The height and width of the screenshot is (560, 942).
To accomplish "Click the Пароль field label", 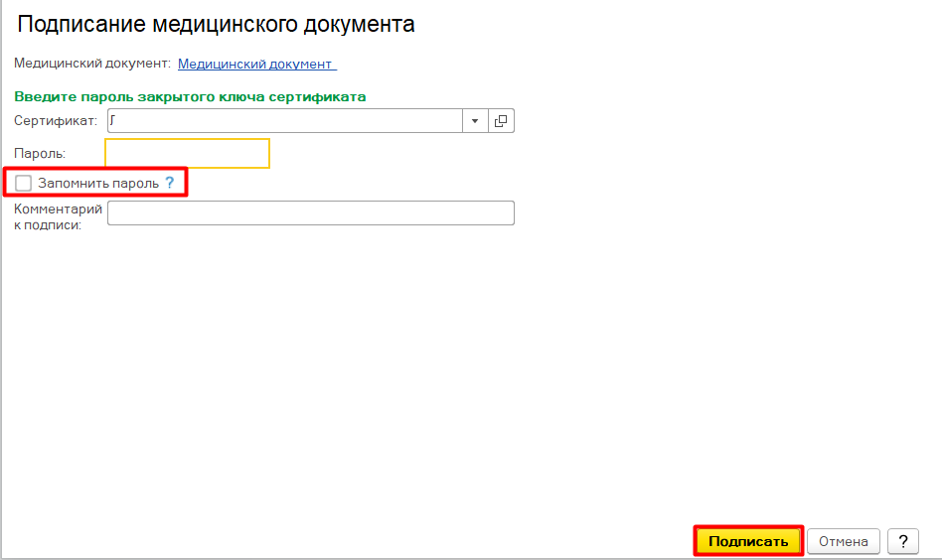I will pos(40,154).
